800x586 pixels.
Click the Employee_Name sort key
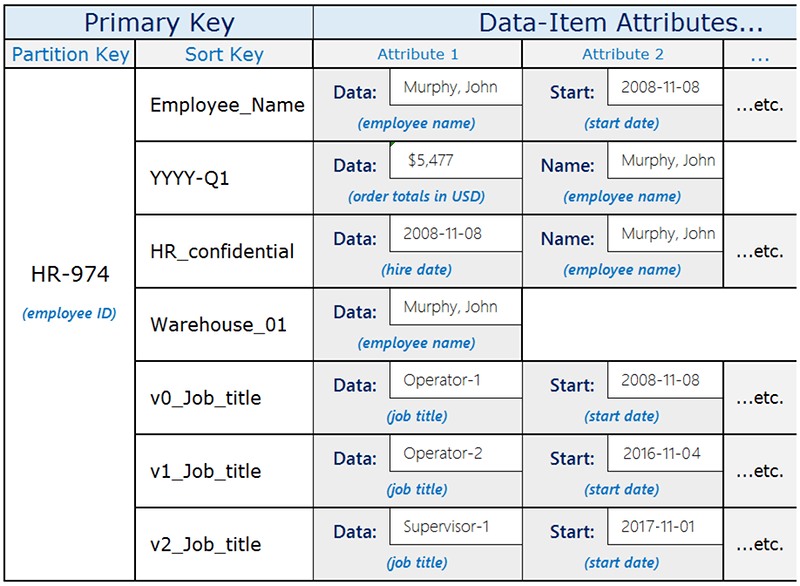click(225, 104)
